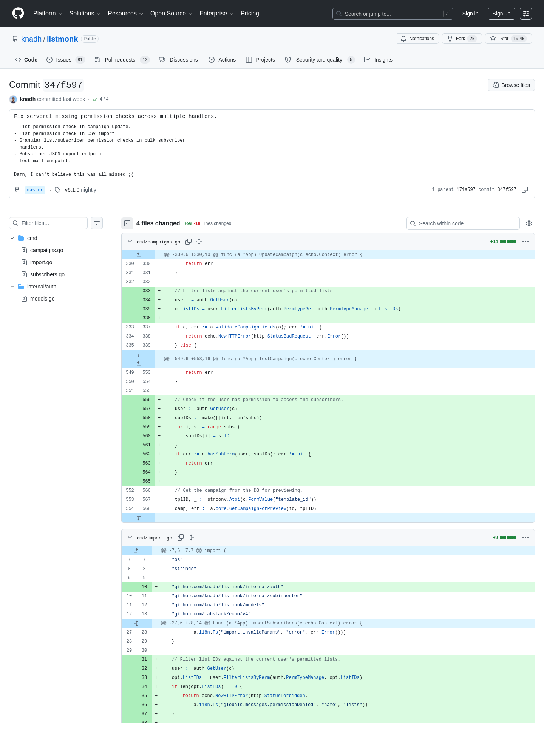This screenshot has width=544, height=756.
Task: Open the Platform dropdown menu
Action: (x=48, y=14)
